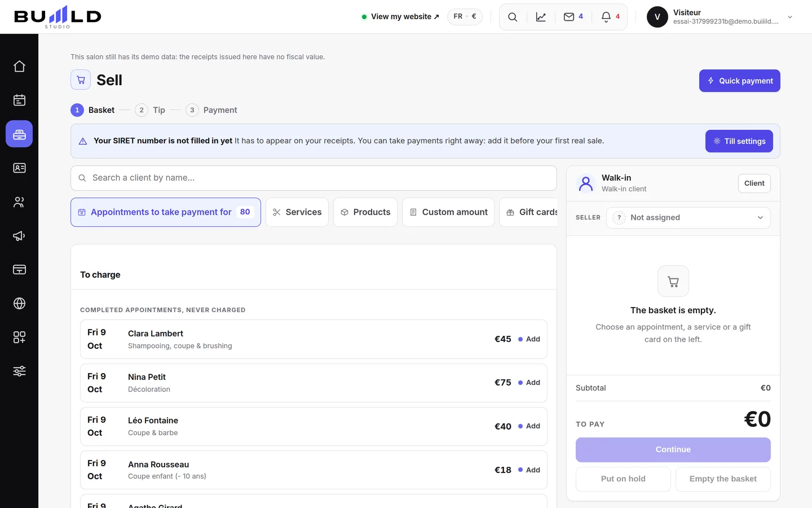Click Put on hold
The height and width of the screenshot is (508, 812).
tap(623, 479)
